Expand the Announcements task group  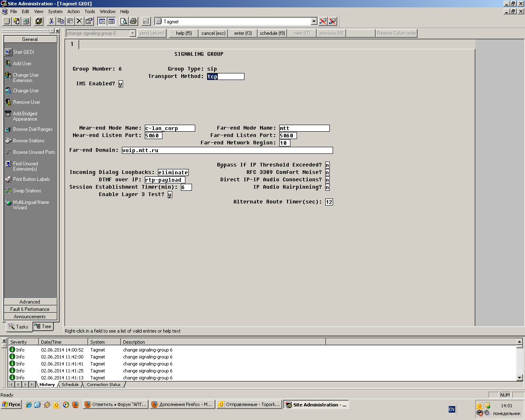[30, 317]
